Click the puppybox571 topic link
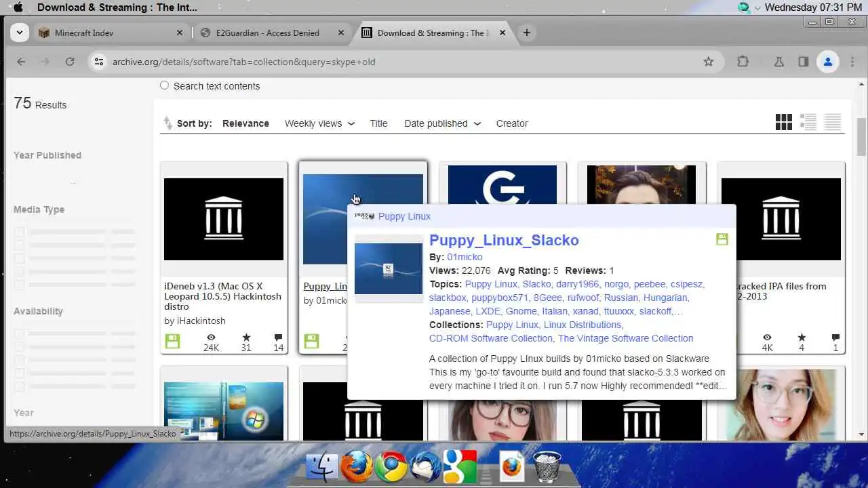The width and height of the screenshot is (868, 488). click(x=500, y=298)
